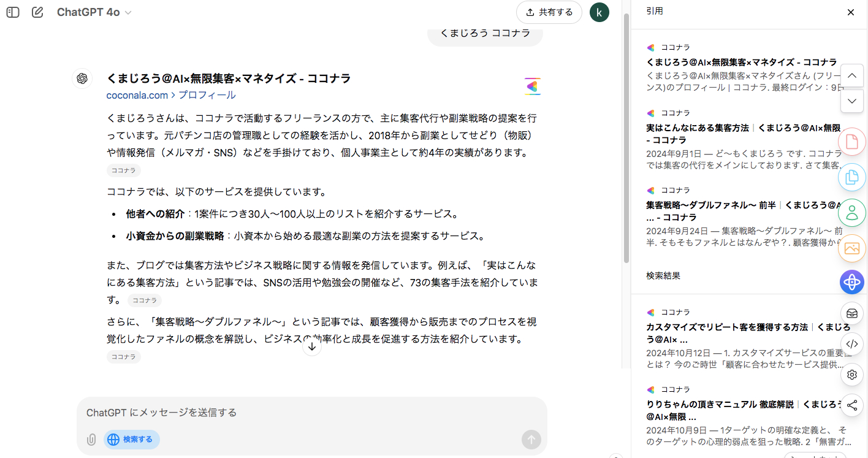
Task: Click the up chevron in floating toolbar
Action: pos(851,76)
